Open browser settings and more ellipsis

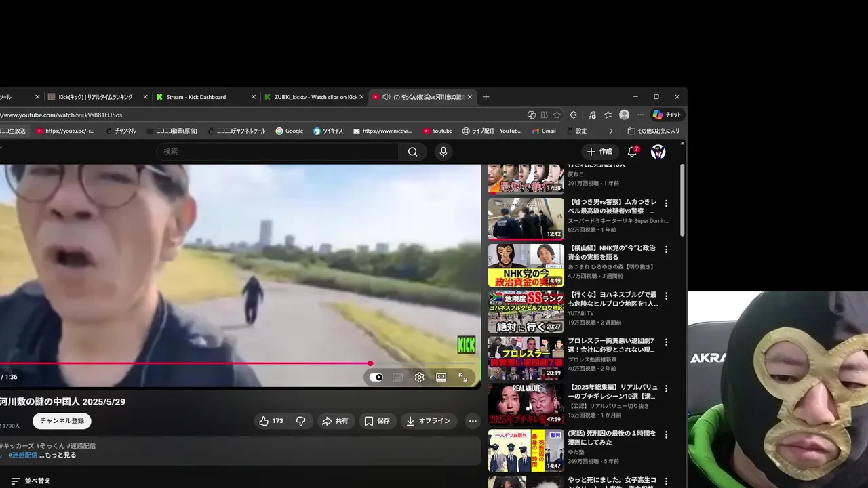[x=640, y=115]
